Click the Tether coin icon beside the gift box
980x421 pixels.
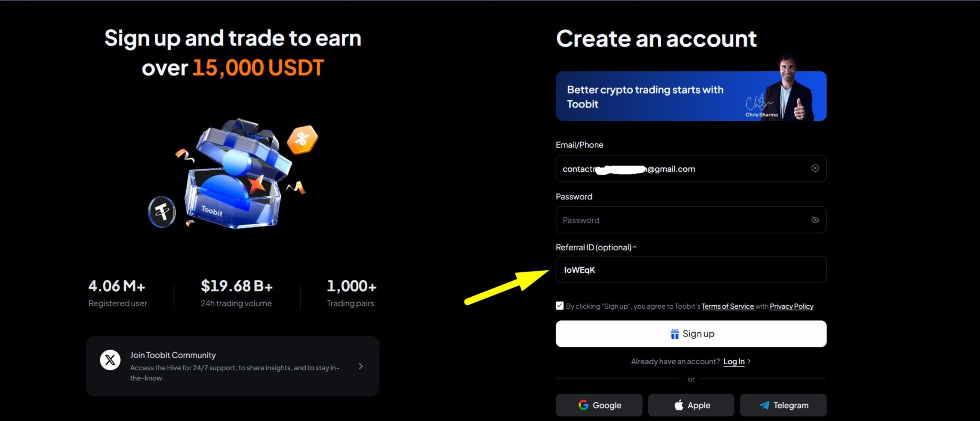coord(162,212)
